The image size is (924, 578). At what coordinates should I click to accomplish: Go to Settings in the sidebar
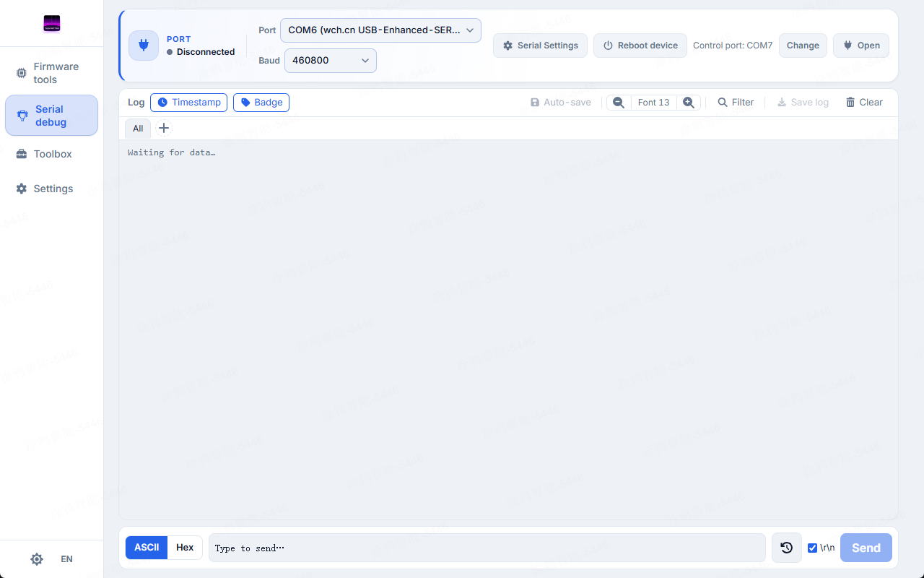point(51,189)
